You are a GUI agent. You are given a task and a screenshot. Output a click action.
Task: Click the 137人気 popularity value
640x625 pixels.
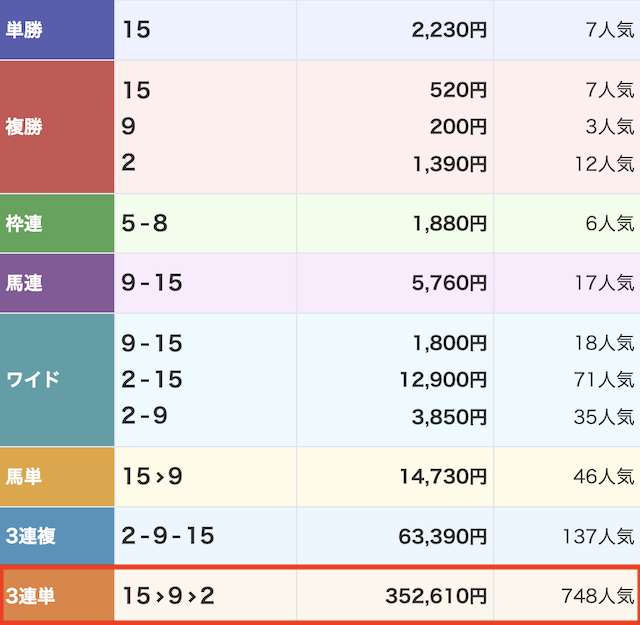pyautogui.click(x=598, y=536)
